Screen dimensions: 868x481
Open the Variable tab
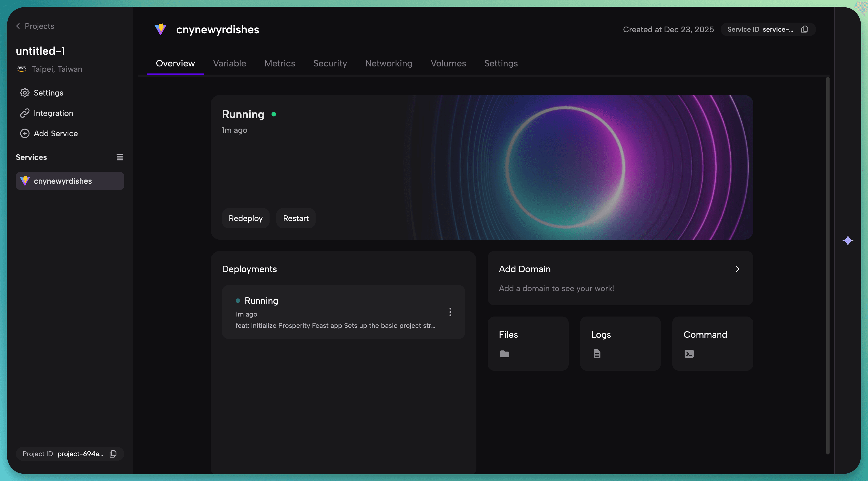(229, 63)
